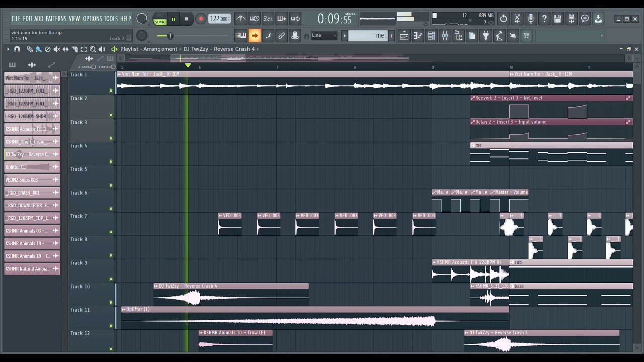This screenshot has width=644, height=362.
Task: Open pattern selector arrow left of 'me'
Action: coord(345,35)
